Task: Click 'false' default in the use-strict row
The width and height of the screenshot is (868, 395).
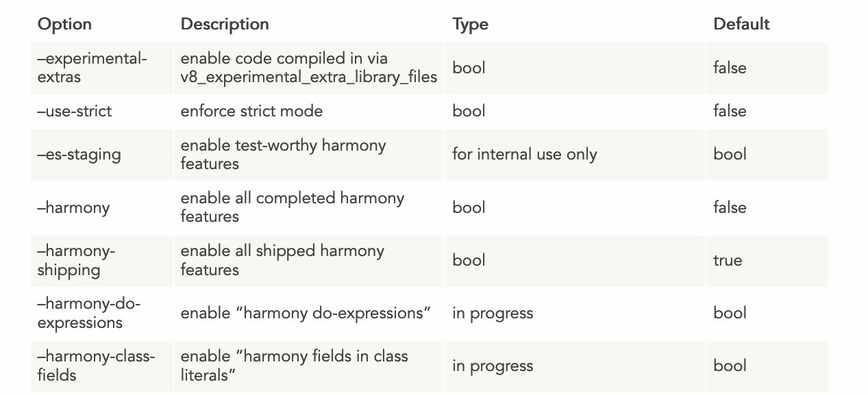Action: 730,111
